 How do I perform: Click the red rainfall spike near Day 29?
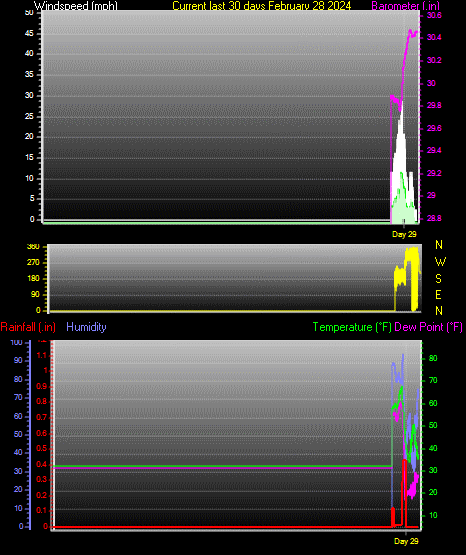coord(404,492)
